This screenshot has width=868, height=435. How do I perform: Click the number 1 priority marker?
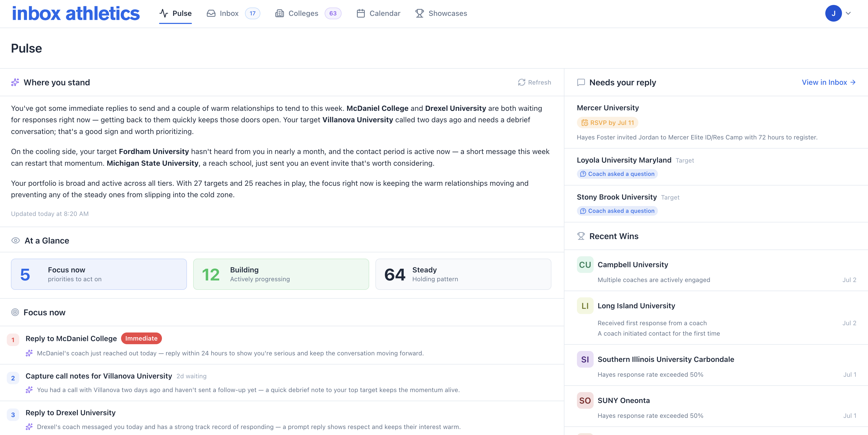tap(13, 340)
